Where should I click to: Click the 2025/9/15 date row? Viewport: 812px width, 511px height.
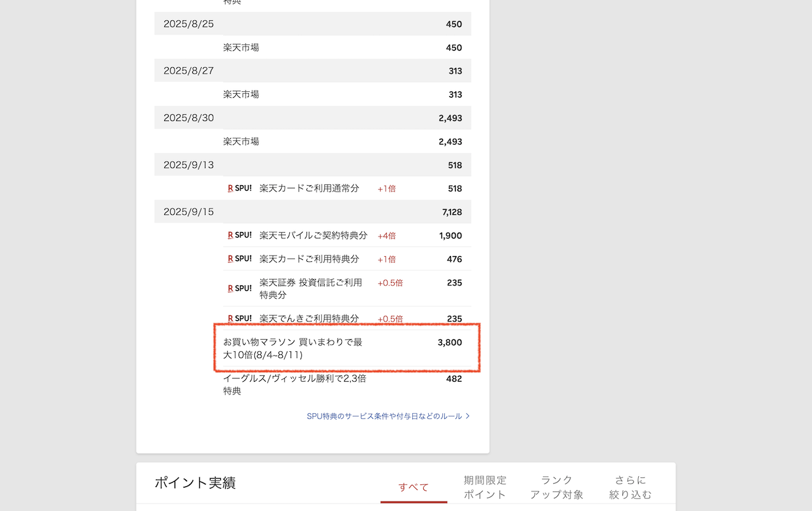tap(313, 212)
